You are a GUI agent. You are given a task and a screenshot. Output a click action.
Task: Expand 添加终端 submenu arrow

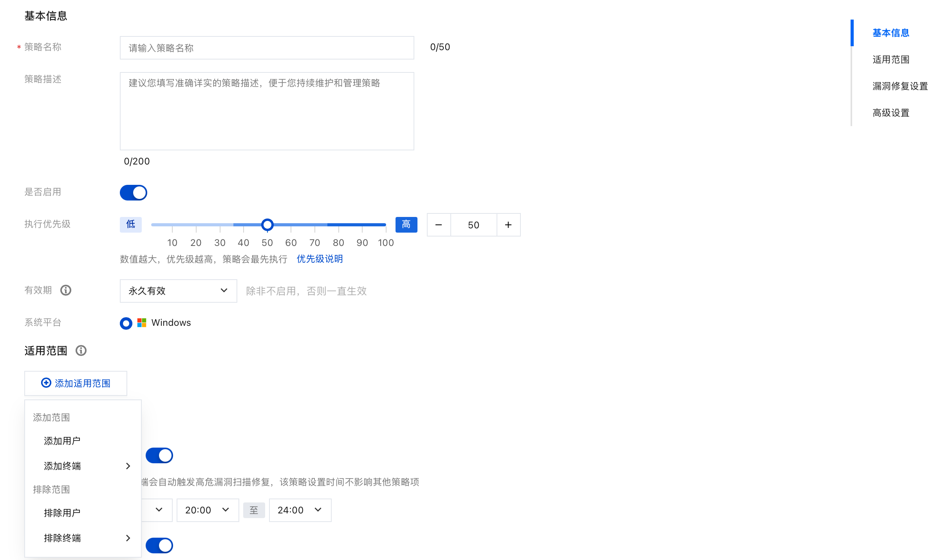[128, 466]
